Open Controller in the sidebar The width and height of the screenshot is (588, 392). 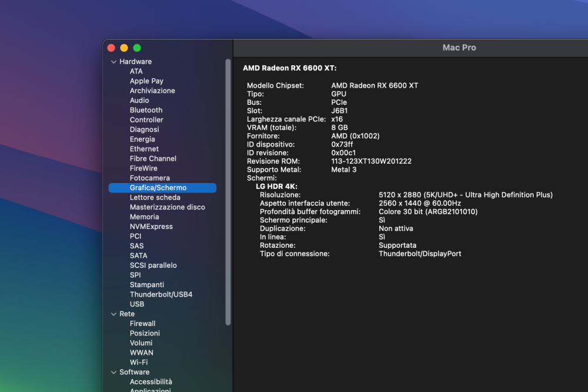pyautogui.click(x=146, y=120)
